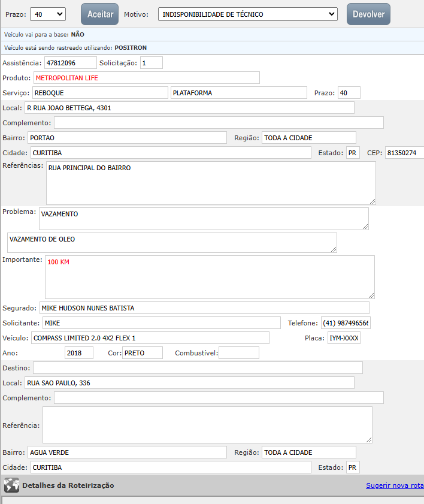Image resolution: width=424 pixels, height=504 pixels.
Task: Click the Produto field METROPOLITAN LIFE
Action: point(147,78)
